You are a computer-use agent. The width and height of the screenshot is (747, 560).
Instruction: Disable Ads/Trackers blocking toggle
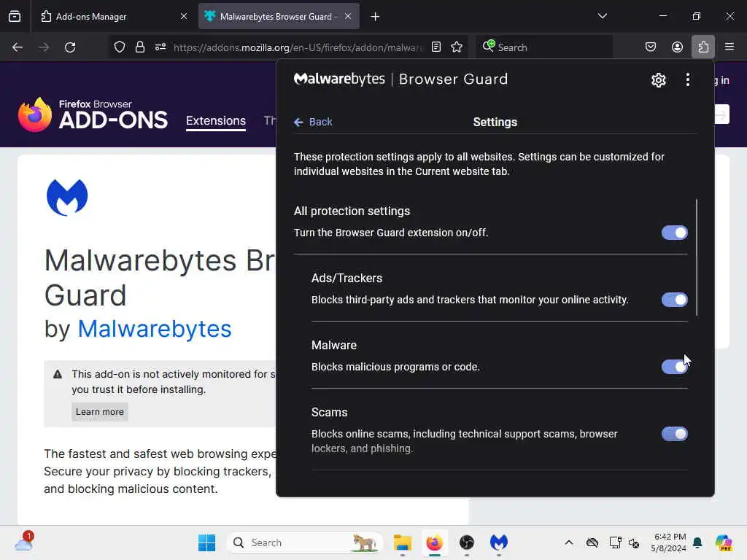[x=675, y=300]
